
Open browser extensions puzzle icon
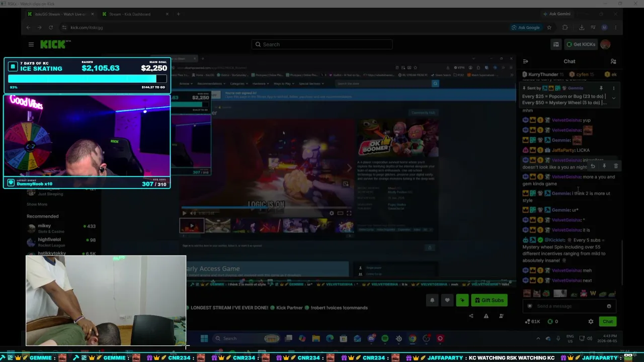click(x=565, y=28)
